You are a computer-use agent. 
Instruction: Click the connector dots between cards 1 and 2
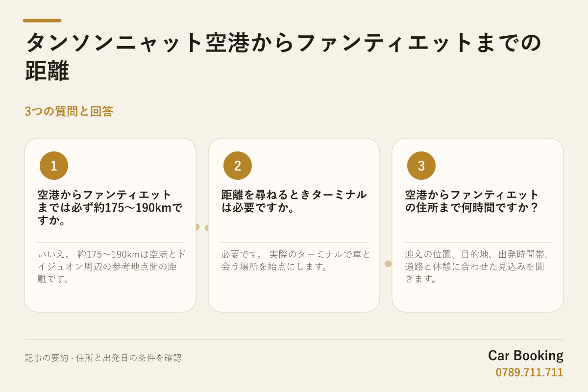point(202,227)
